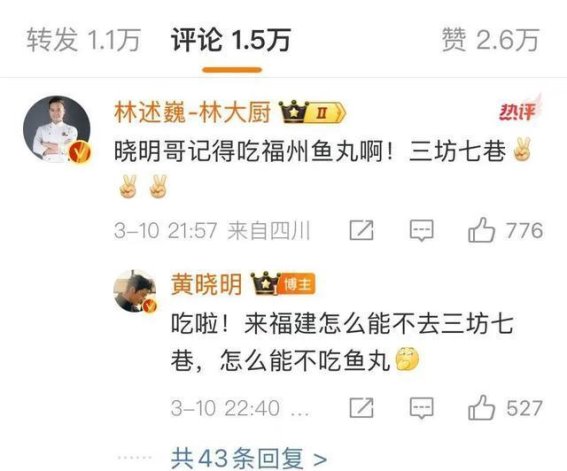Like 黄晓明's reply with 527 likes
Image resolution: width=567 pixels, height=471 pixels.
482,407
